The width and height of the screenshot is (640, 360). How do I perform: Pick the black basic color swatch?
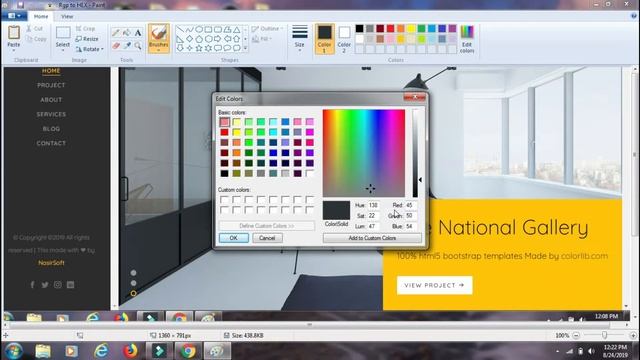(x=224, y=173)
